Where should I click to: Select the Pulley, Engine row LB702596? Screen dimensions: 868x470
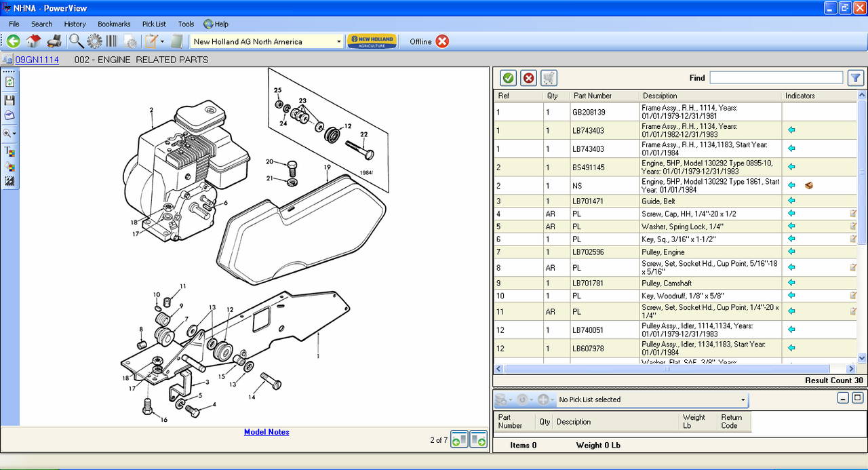675,252
